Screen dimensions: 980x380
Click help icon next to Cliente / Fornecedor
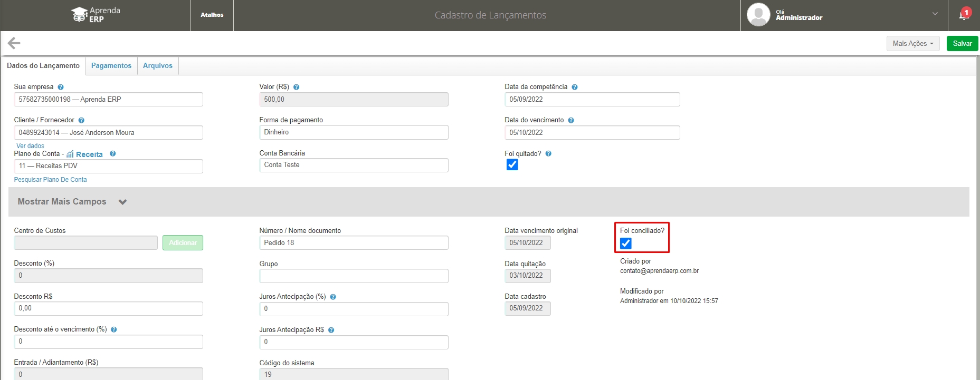(81, 120)
